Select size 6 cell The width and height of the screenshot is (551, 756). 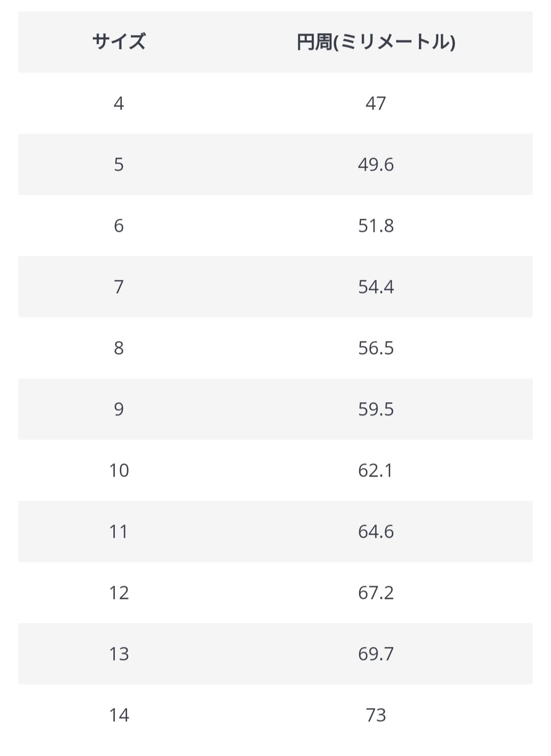tap(119, 226)
